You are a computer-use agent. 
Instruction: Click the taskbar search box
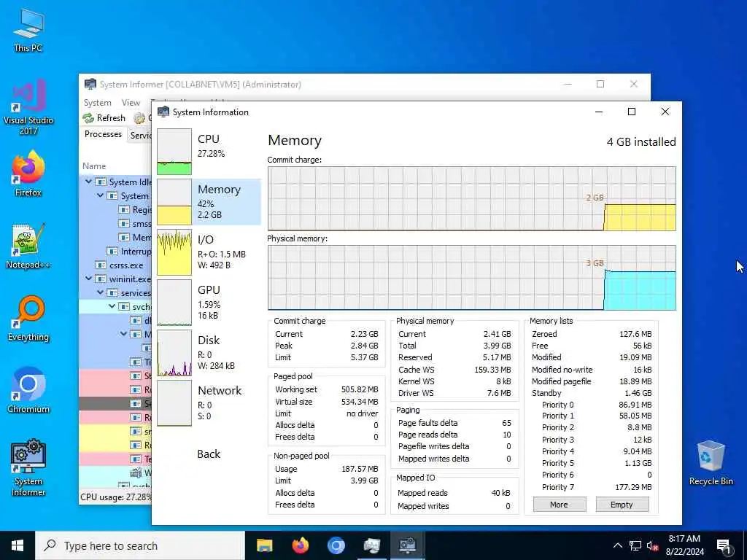tap(140, 545)
